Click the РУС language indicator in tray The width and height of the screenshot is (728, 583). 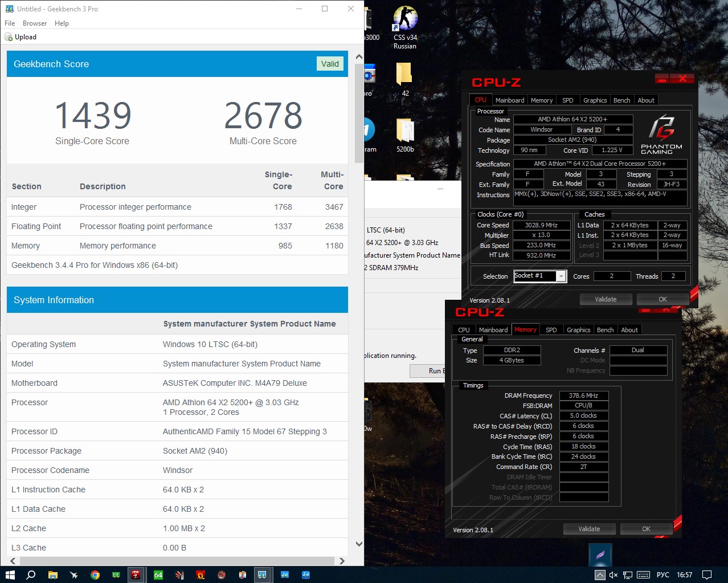click(663, 574)
